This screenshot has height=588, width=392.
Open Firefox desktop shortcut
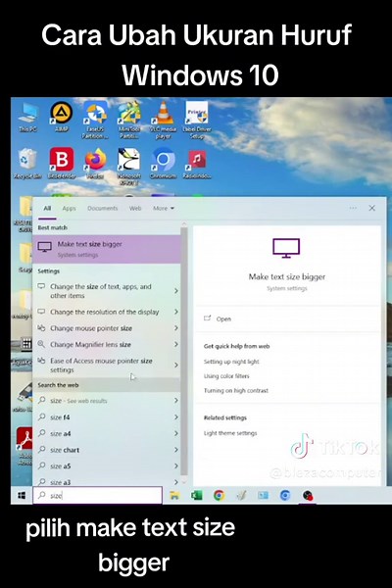[x=95, y=164]
